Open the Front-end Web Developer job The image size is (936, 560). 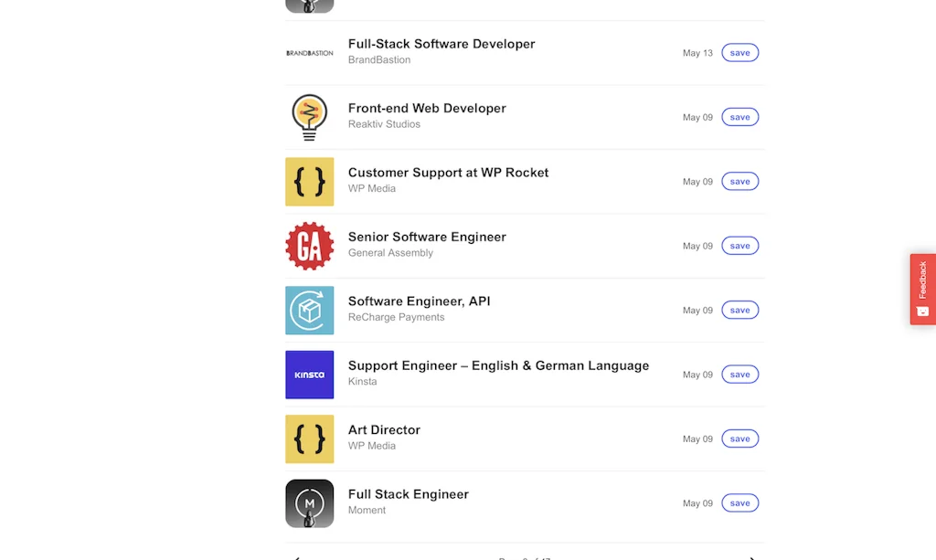[x=427, y=108]
